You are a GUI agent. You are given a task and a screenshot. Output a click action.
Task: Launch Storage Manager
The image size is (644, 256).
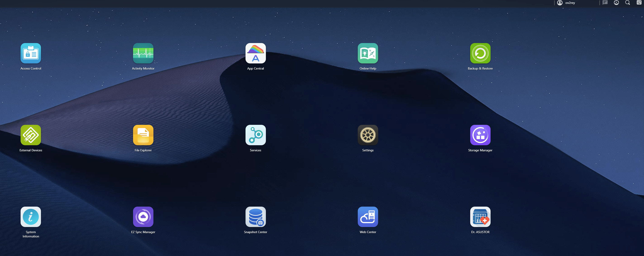(480, 135)
